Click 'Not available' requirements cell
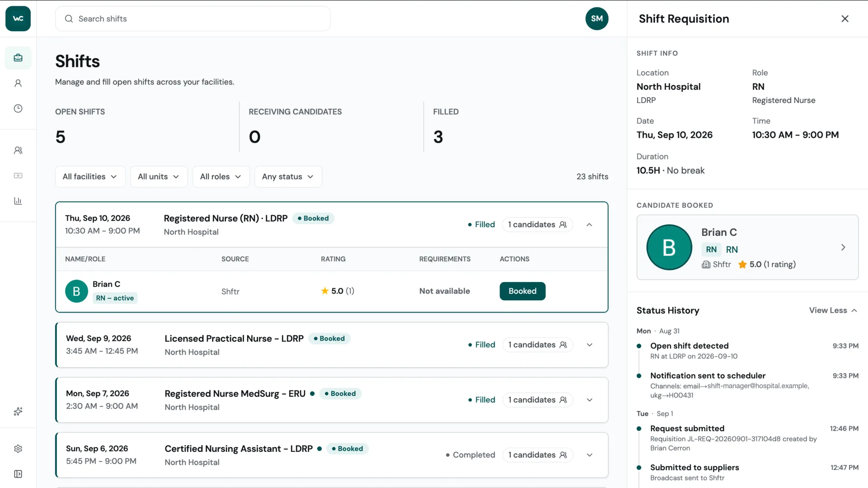The width and height of the screenshot is (868, 488). [x=444, y=291]
